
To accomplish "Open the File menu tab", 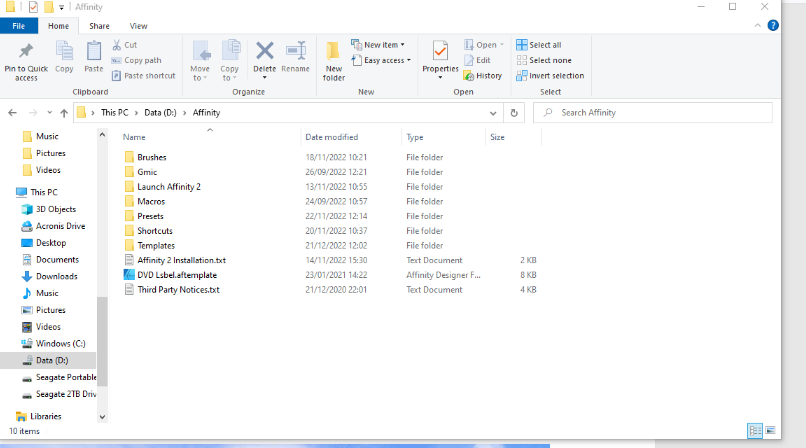I will 19,26.
